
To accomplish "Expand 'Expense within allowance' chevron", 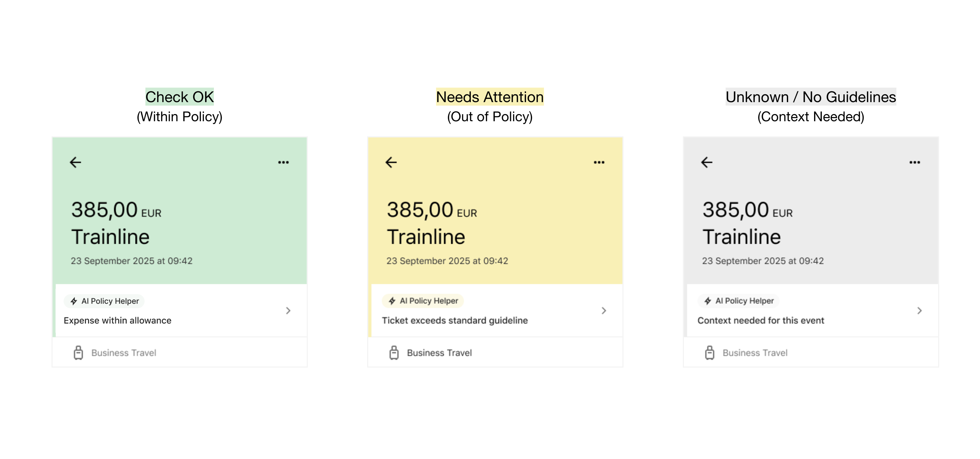I will tap(288, 311).
